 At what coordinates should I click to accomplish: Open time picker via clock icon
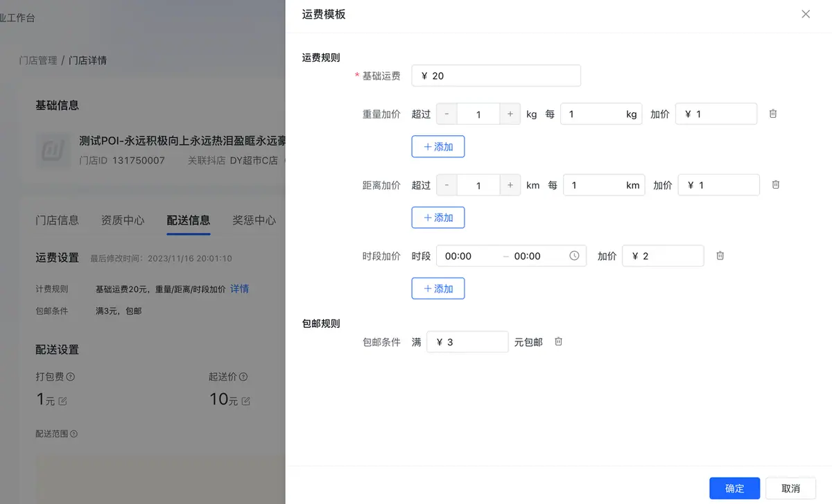574,256
